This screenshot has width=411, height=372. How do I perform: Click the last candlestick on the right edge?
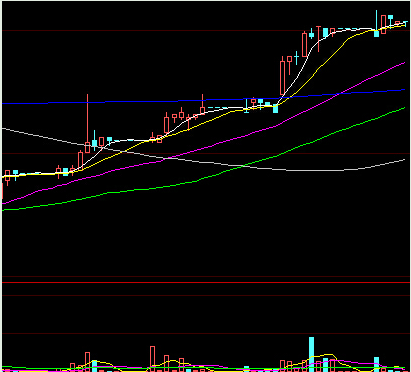pyautogui.click(x=405, y=23)
